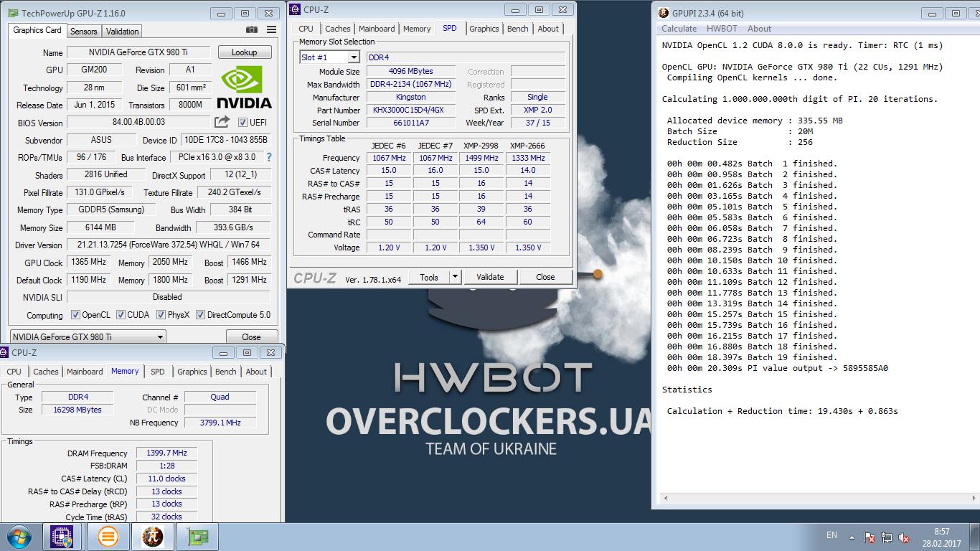980x551 pixels.
Task: Click the GPU name field NVIDIA GeForce GTX 980 Ti
Action: point(138,52)
